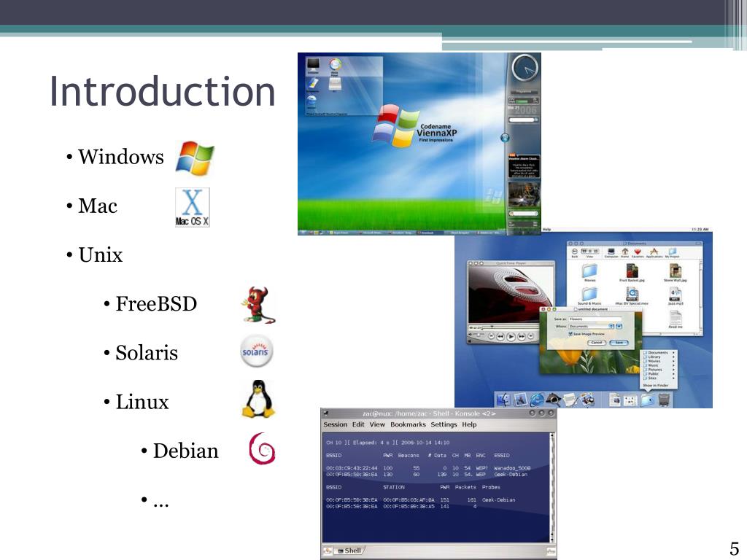Image resolution: width=747 pixels, height=560 pixels.
Task: Open the Help menu in Konsole
Action: (469, 424)
